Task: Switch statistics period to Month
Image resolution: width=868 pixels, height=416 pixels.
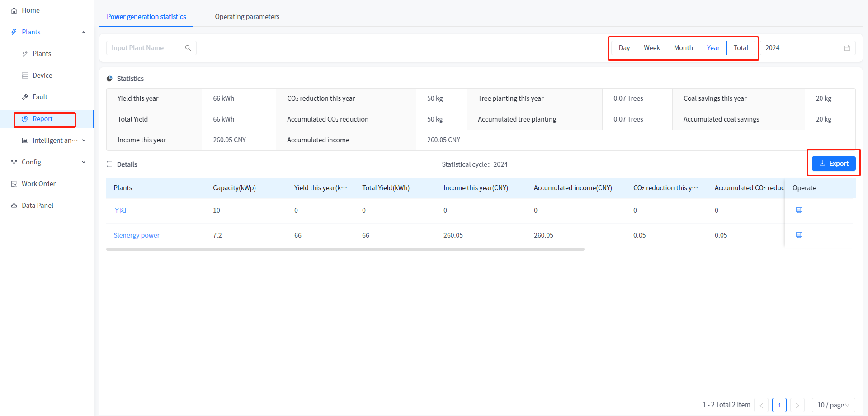Action: [x=683, y=48]
